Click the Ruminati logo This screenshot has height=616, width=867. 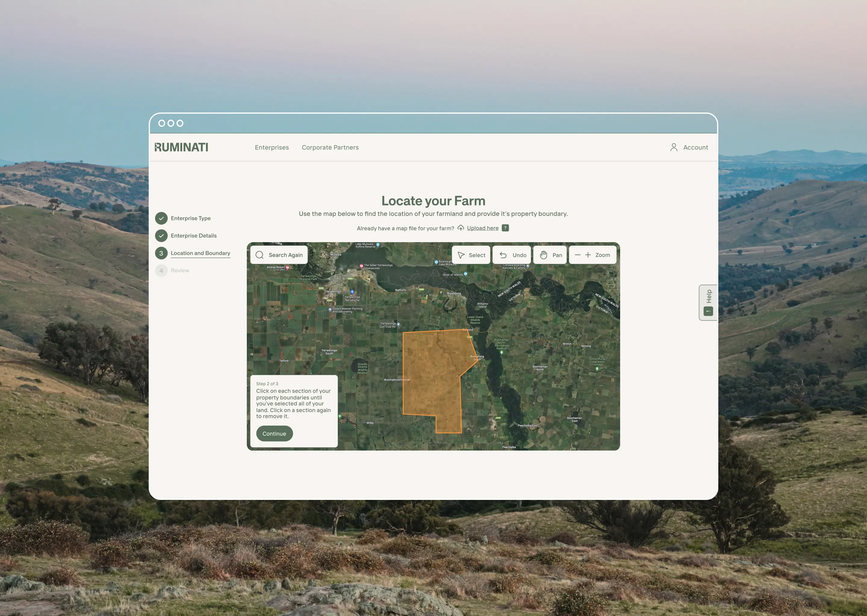coord(182,147)
